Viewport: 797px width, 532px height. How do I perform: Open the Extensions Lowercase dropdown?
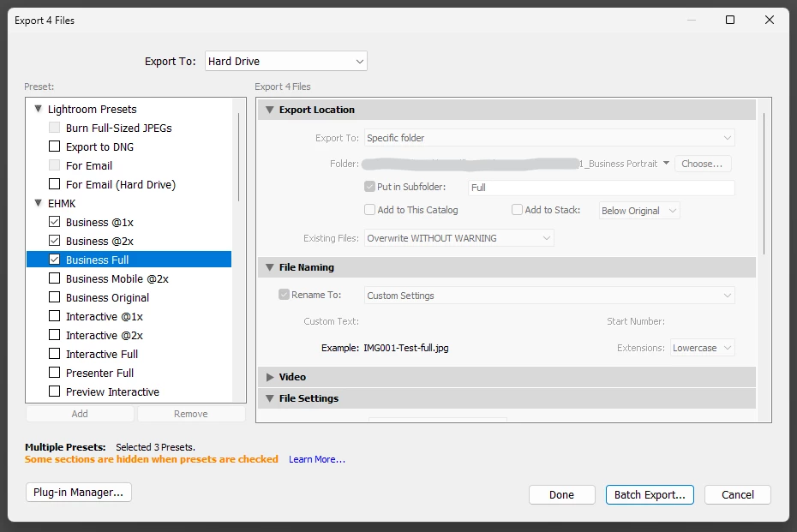click(703, 348)
